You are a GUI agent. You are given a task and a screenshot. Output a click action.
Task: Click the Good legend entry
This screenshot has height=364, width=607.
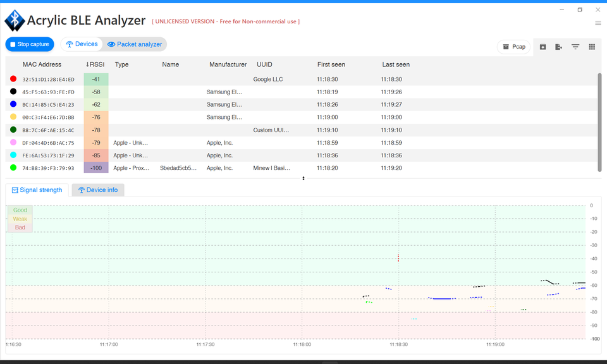coord(20,210)
